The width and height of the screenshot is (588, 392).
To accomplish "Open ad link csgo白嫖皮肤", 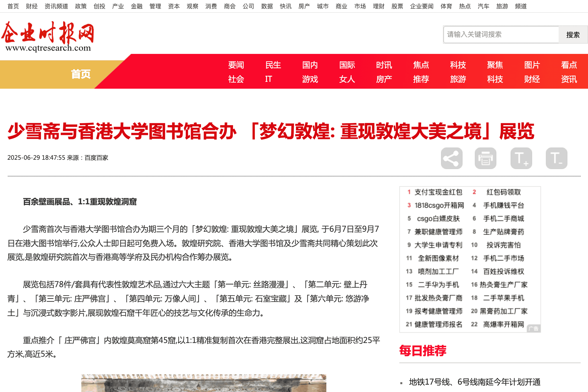I will tap(438, 219).
